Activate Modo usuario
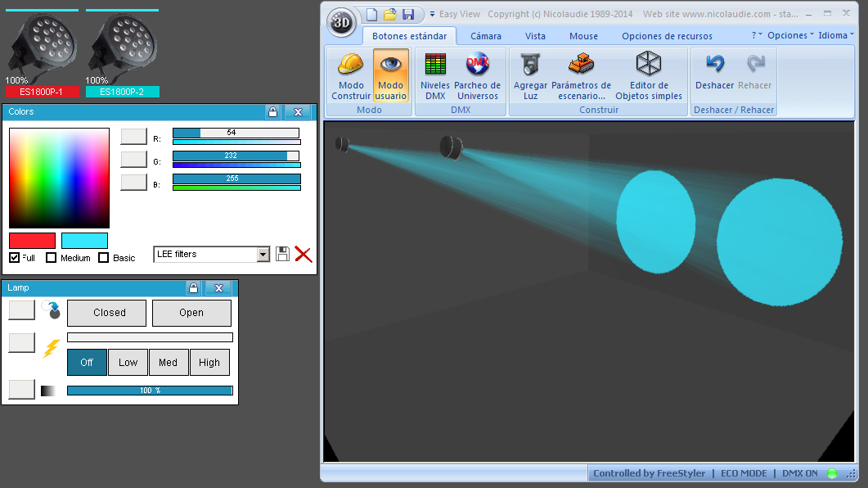 [391, 76]
